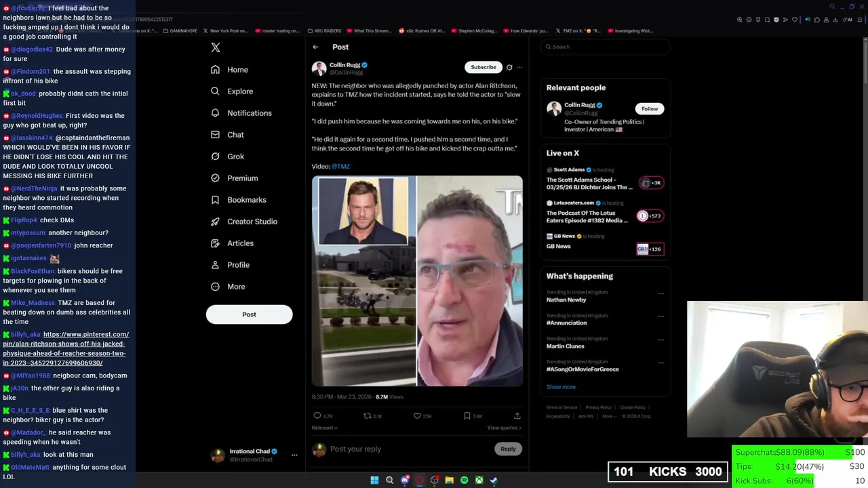The height and width of the screenshot is (488, 868).
Task: Open Home in the X sidebar
Action: point(229,70)
